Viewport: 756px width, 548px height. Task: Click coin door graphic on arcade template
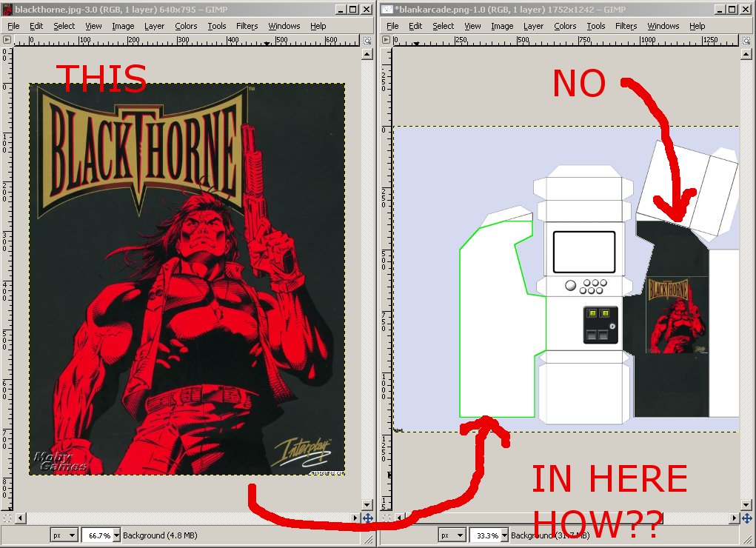[601, 324]
